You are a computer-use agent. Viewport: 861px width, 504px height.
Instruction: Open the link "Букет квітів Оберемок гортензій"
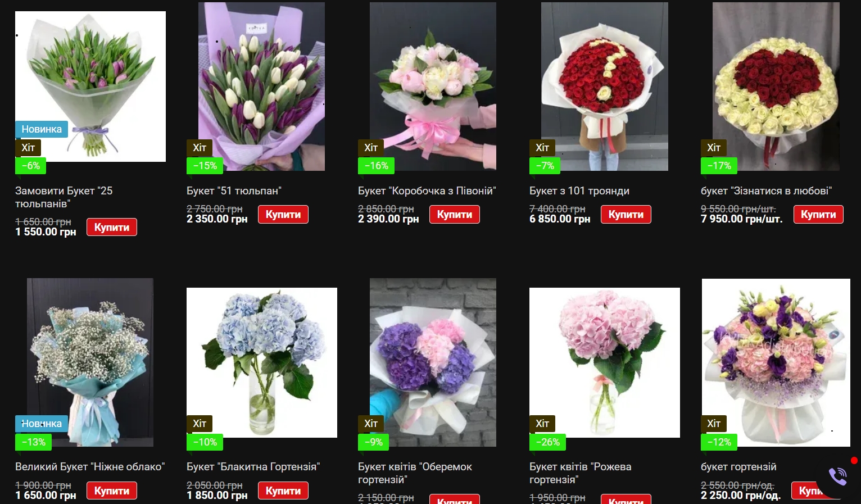415,473
